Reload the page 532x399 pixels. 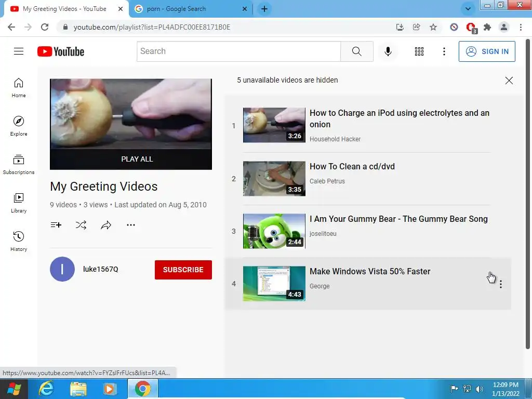pyautogui.click(x=45, y=27)
